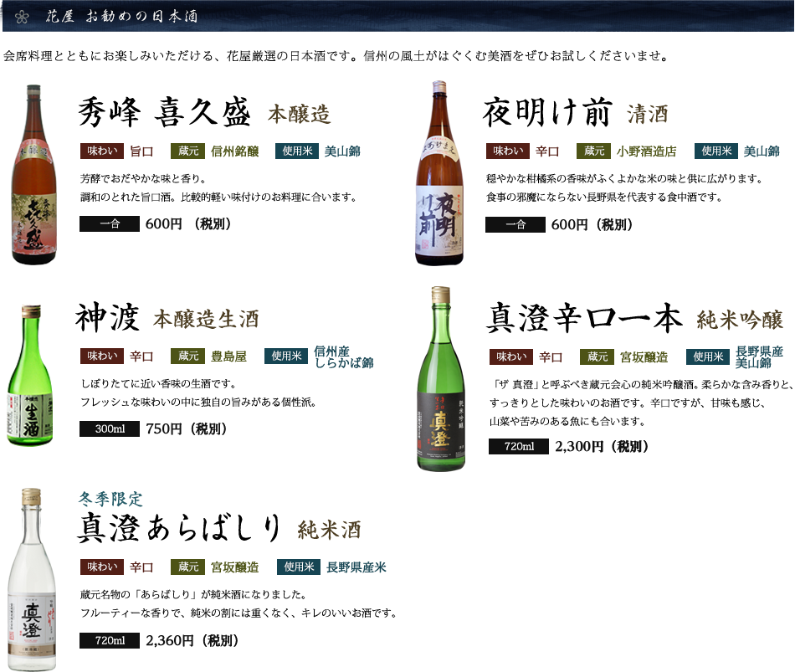795x672 pixels.
Task: Click the flower logo icon in header
Action: pos(21,17)
